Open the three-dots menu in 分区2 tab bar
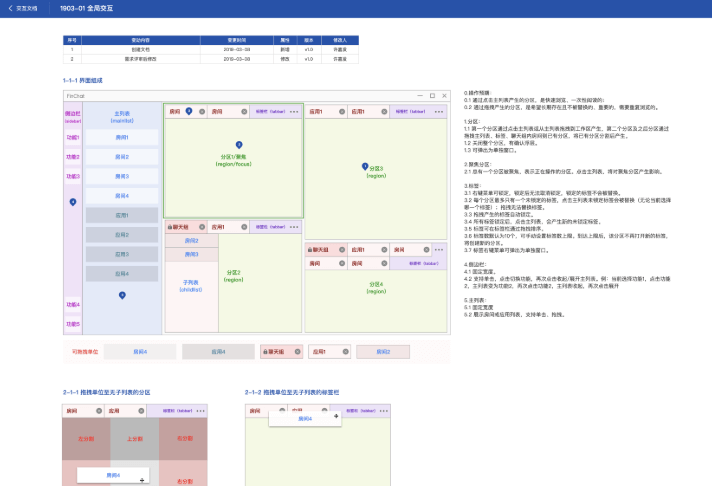Viewport: 712px width, 486px height. [x=296, y=227]
